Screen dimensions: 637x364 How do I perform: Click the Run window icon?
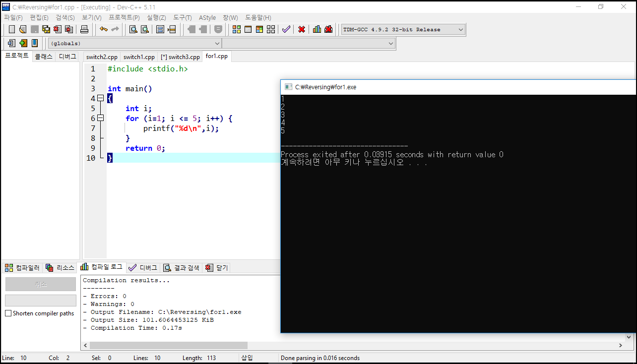(248, 29)
